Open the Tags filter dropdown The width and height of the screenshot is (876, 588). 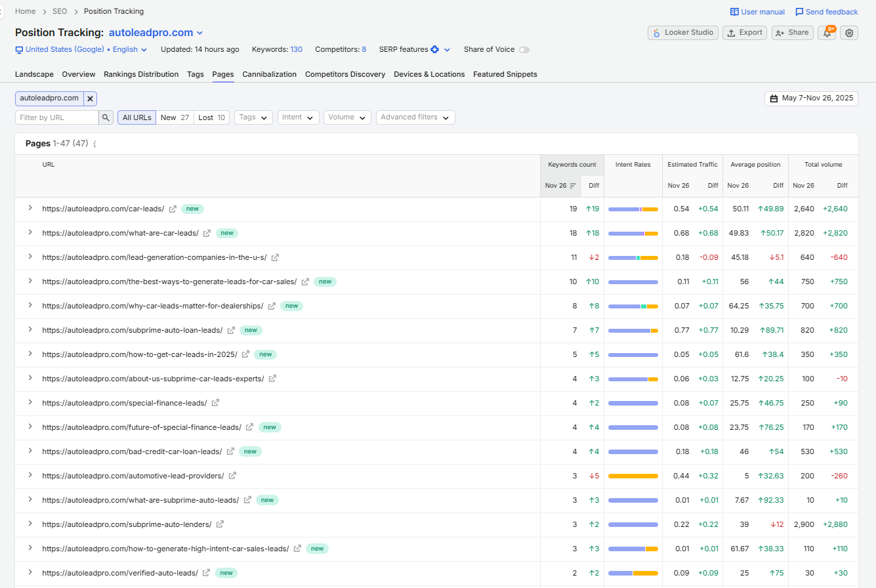click(x=254, y=117)
